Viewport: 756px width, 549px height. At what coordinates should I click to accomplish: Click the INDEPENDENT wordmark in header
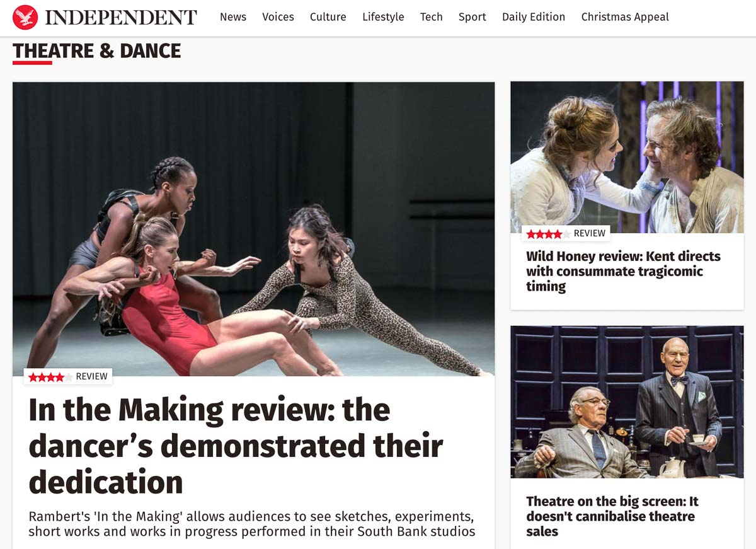pyautogui.click(x=121, y=18)
